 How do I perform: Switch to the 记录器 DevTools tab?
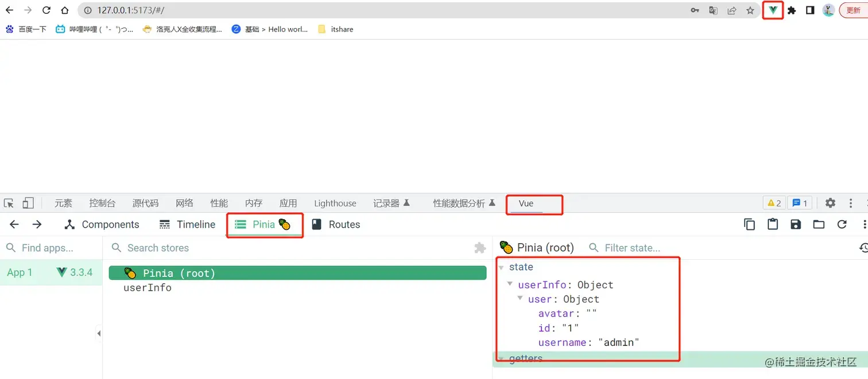392,203
